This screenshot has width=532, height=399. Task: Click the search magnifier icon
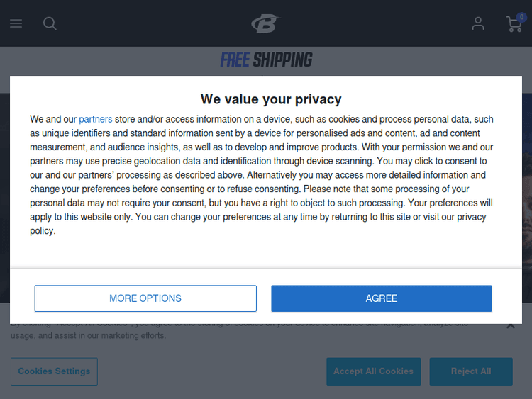[50, 23]
